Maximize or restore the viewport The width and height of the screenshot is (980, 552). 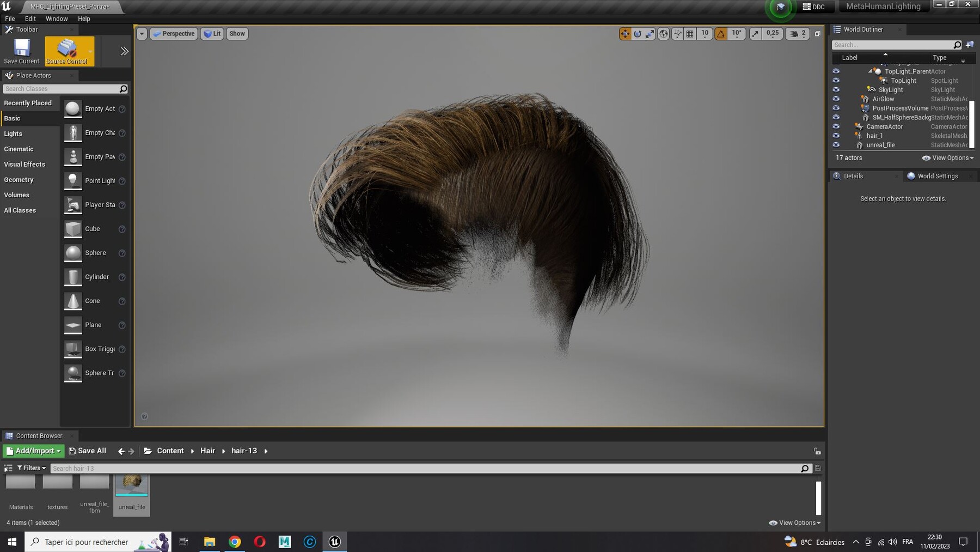pyautogui.click(x=817, y=34)
